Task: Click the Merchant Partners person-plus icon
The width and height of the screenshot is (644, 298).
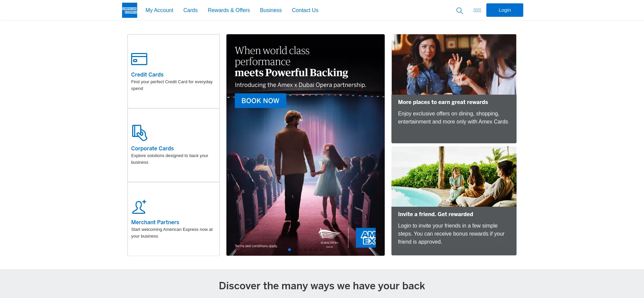Action: pos(139,207)
